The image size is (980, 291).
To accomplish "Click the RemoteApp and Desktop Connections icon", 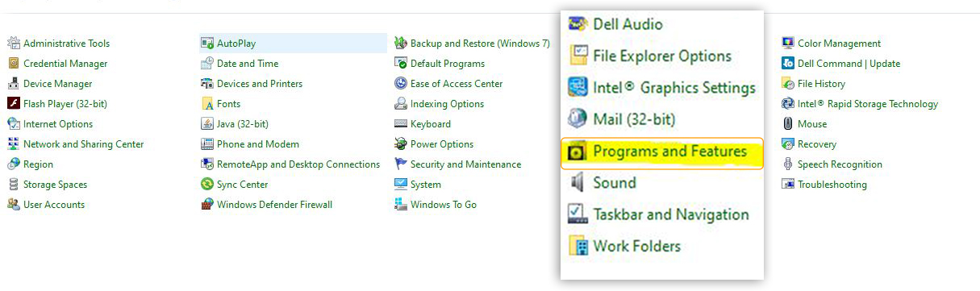I will click(x=207, y=164).
